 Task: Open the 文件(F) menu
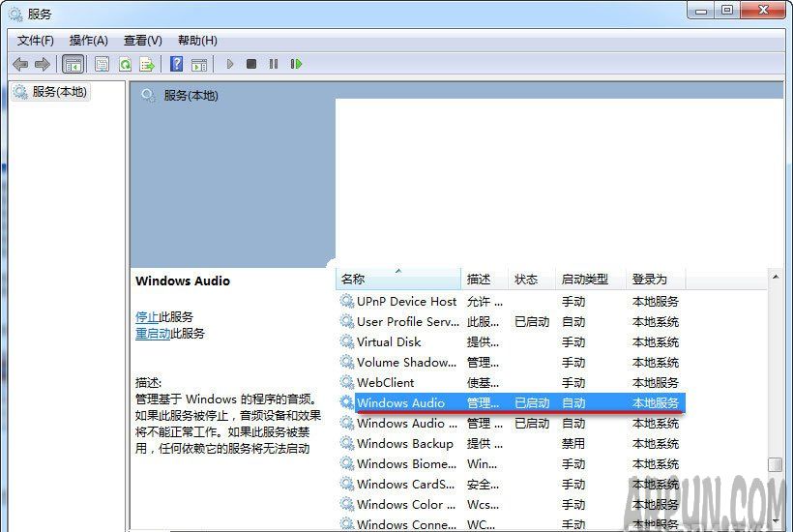tap(36, 40)
